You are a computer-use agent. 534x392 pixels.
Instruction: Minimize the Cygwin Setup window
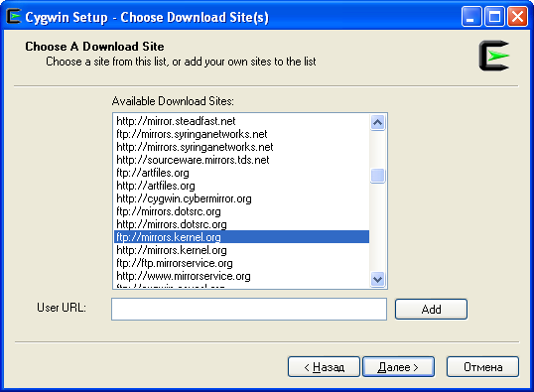click(471, 16)
